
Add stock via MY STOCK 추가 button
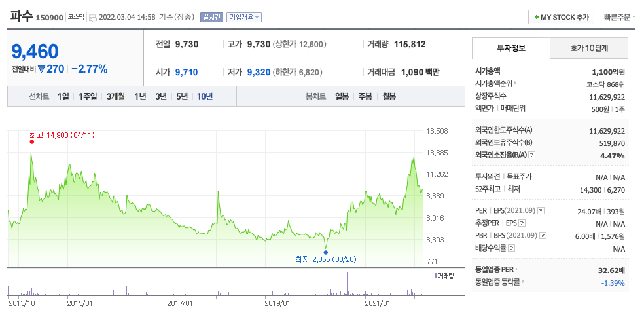coord(561,17)
